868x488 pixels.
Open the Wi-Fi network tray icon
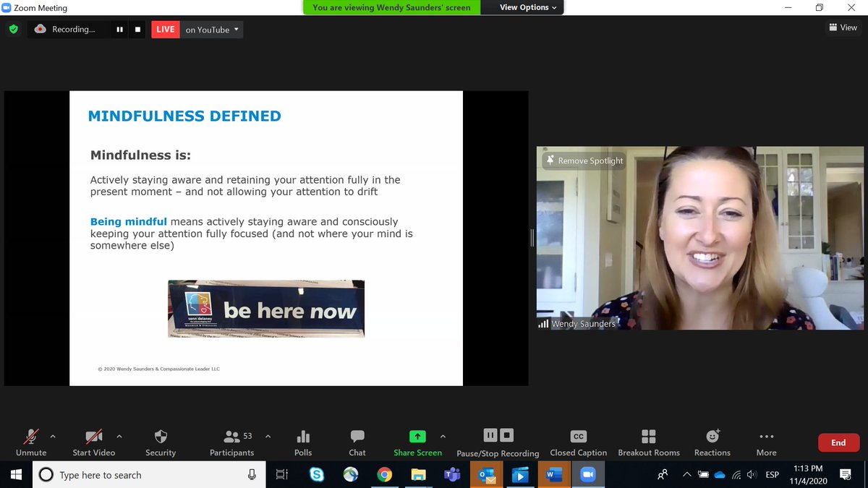coord(736,475)
